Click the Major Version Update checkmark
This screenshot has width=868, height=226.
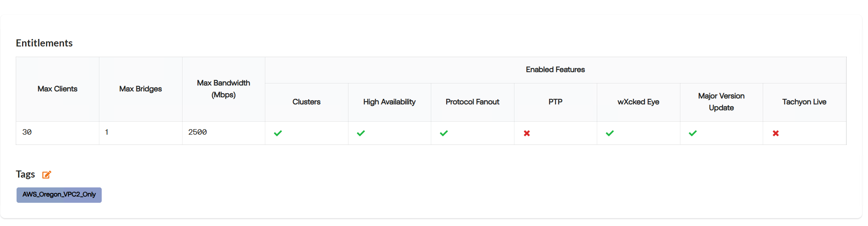(x=693, y=133)
